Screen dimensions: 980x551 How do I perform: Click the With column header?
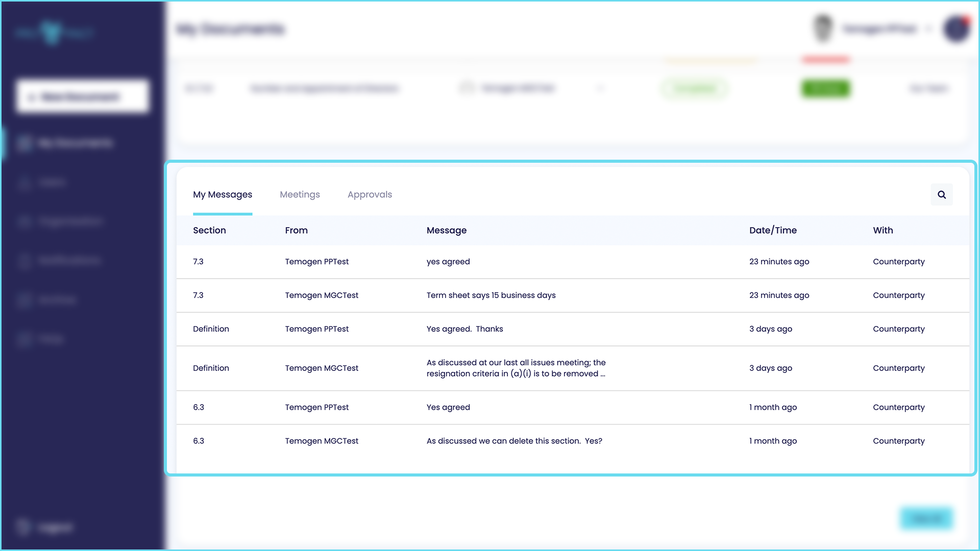tap(883, 230)
